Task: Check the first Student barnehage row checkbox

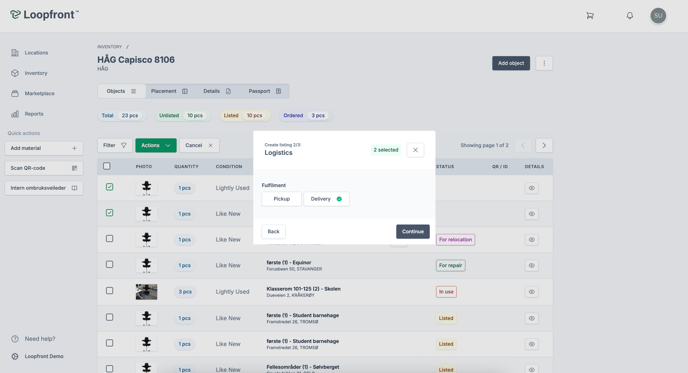Action: tap(109, 317)
